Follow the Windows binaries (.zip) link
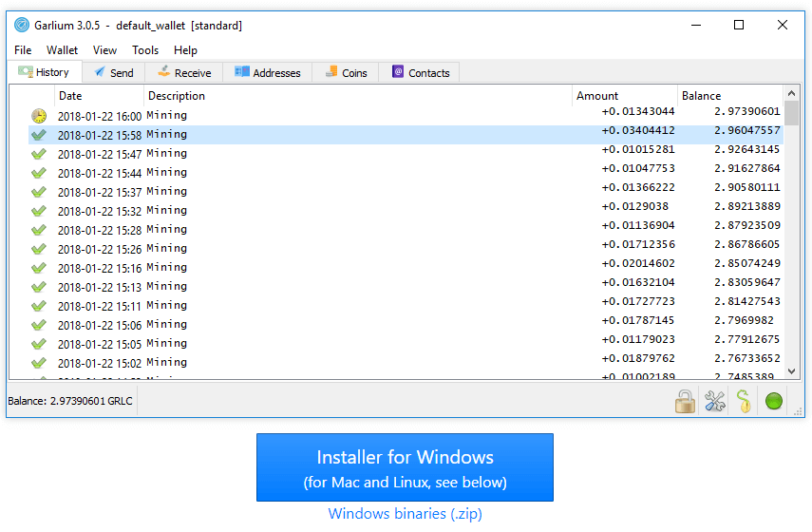 pyautogui.click(x=405, y=514)
